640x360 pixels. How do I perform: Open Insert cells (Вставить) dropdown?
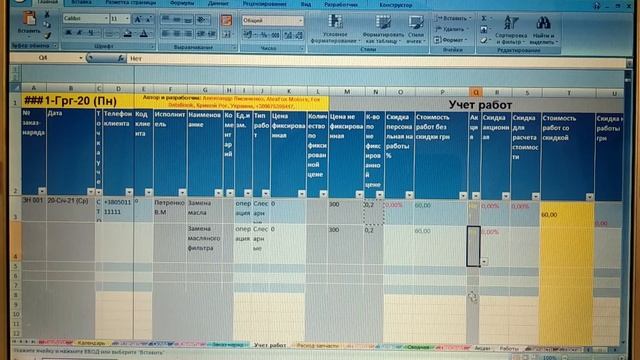[453, 18]
